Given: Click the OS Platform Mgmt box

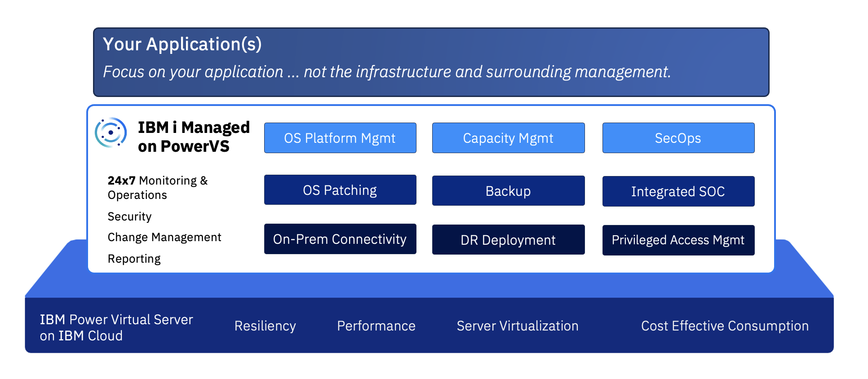Looking at the screenshot, I should point(340,138).
